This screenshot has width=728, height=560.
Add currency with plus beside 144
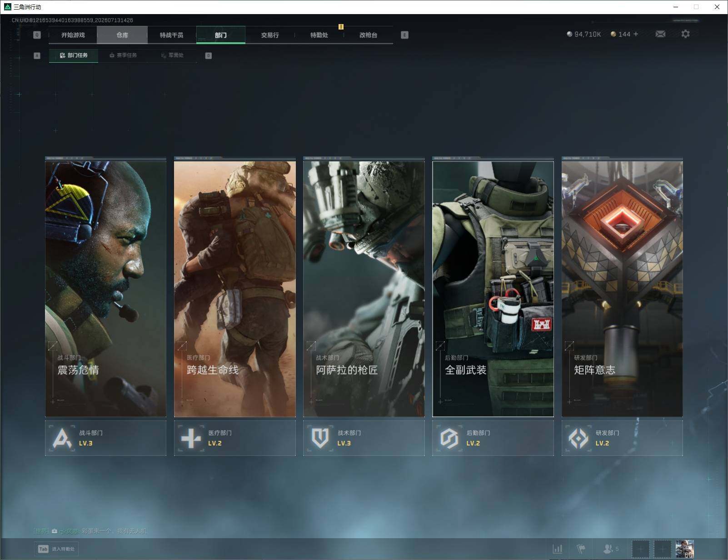[x=636, y=34]
